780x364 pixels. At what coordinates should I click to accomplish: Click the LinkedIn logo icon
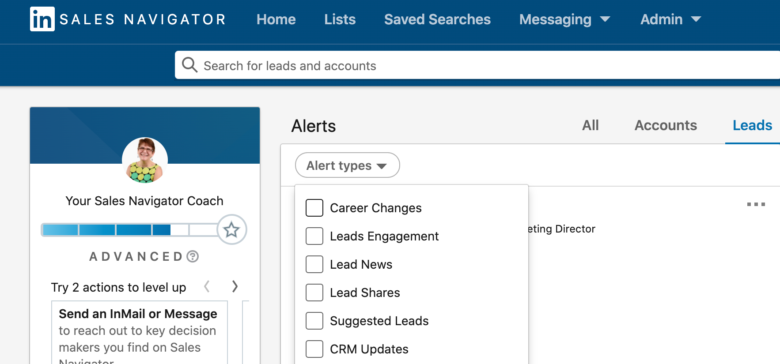[42, 19]
